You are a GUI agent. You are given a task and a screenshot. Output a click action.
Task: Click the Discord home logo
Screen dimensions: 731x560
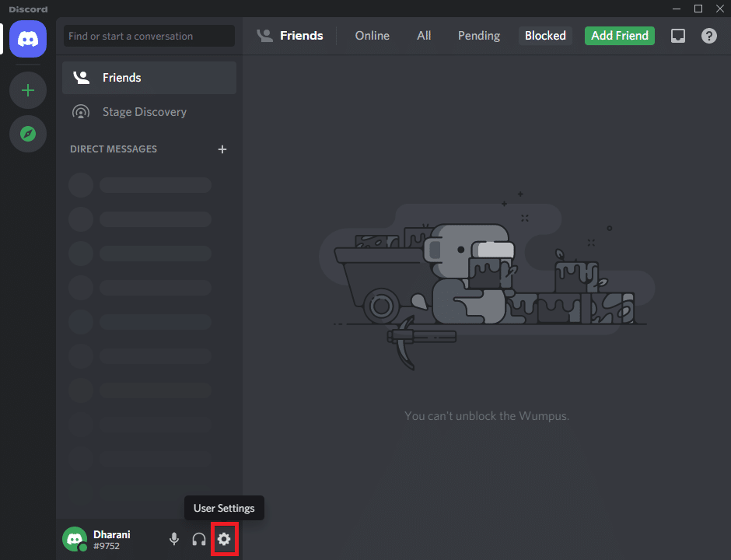(x=28, y=39)
